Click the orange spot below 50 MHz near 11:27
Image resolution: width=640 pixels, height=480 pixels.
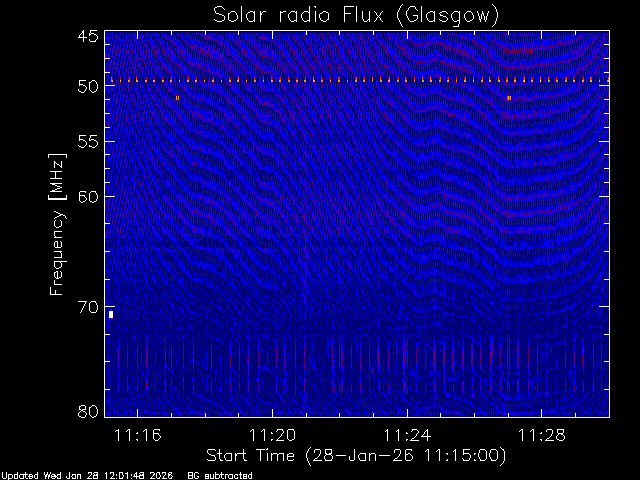point(509,98)
